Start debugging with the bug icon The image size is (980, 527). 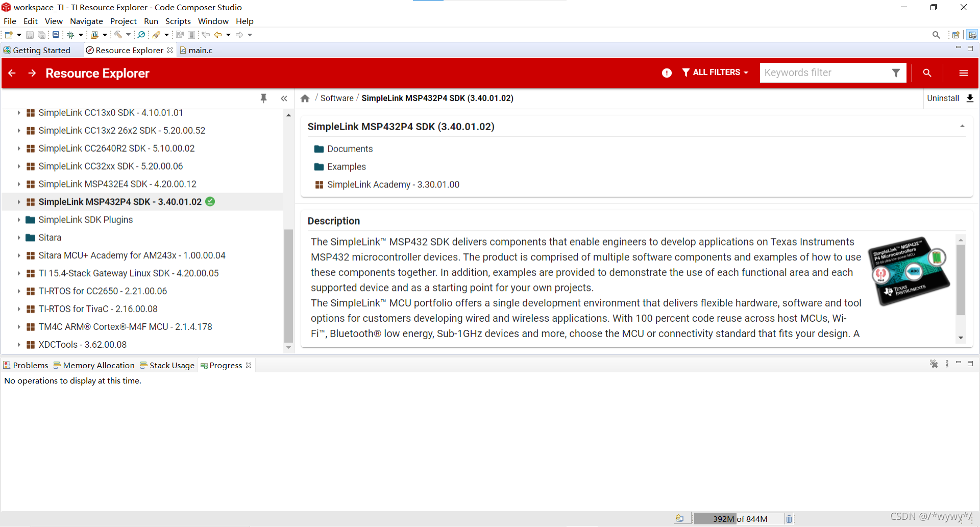pos(71,35)
